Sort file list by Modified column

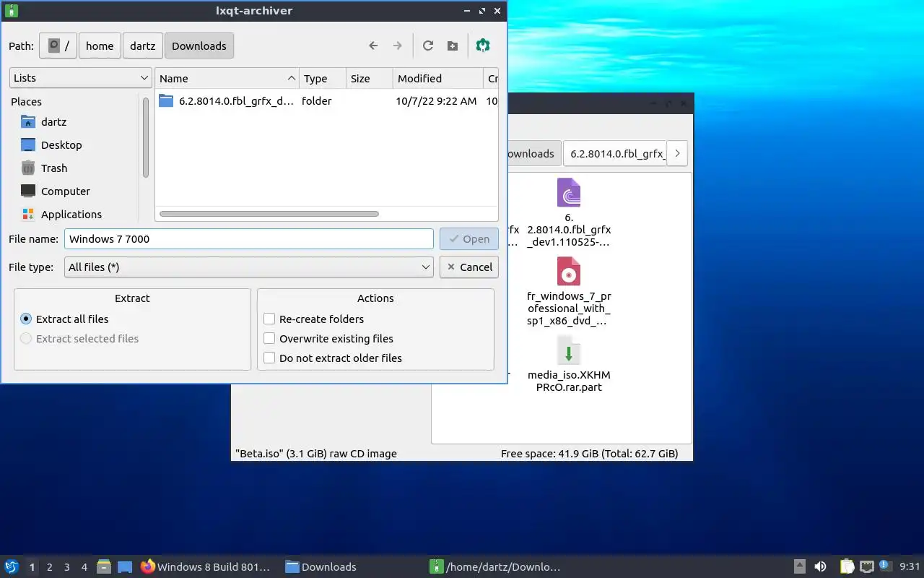[x=438, y=79]
